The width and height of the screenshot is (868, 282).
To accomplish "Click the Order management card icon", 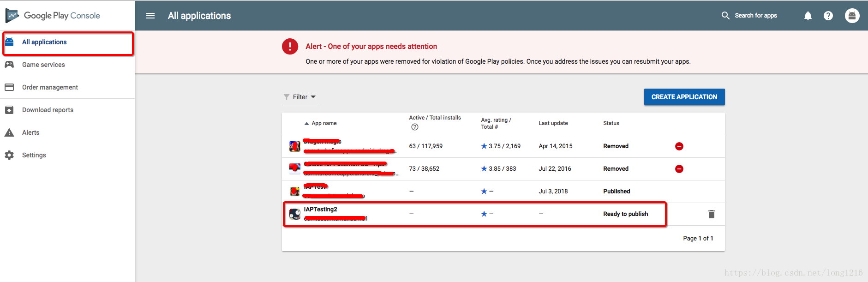I will [9, 87].
